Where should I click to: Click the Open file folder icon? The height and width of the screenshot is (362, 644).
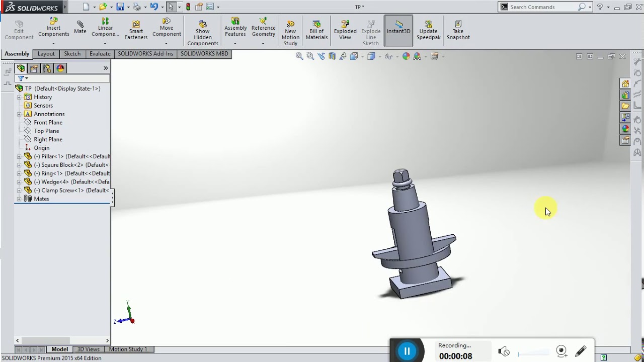103,7
